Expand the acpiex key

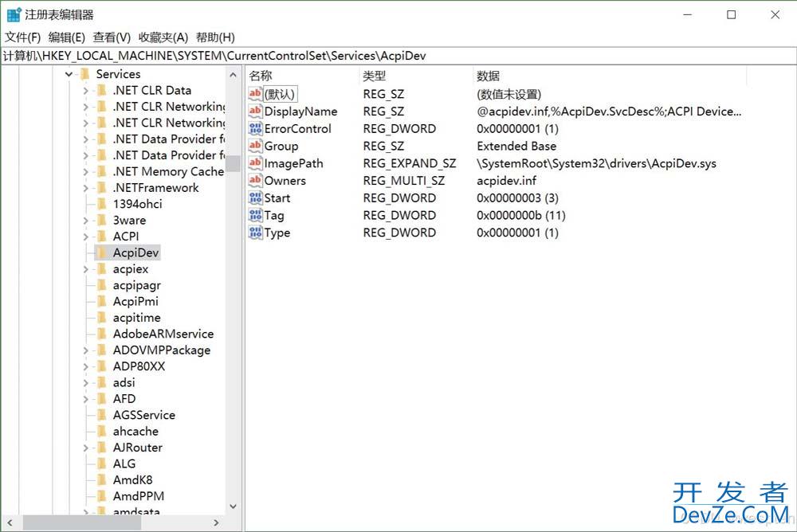click(85, 269)
